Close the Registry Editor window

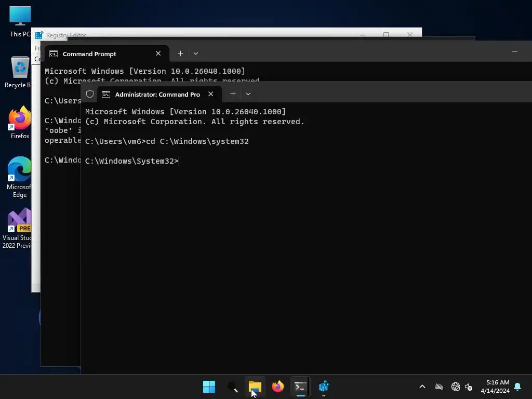410,34
